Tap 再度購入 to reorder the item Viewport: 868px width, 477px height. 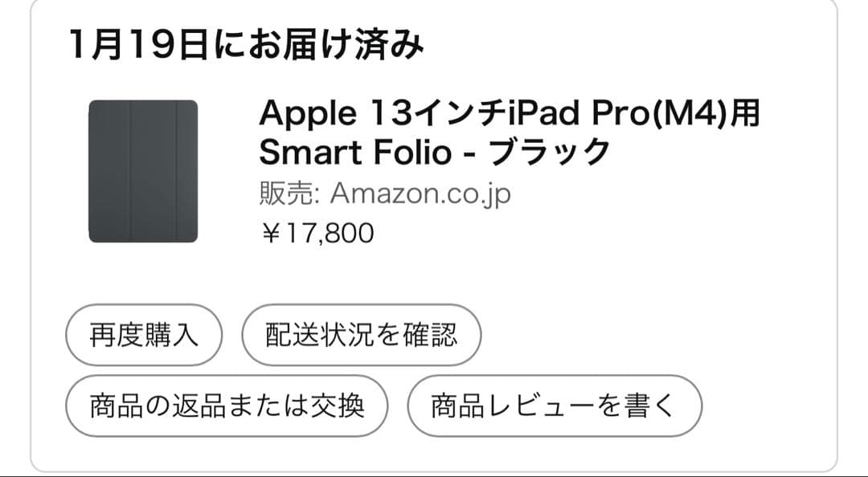pyautogui.click(x=143, y=336)
